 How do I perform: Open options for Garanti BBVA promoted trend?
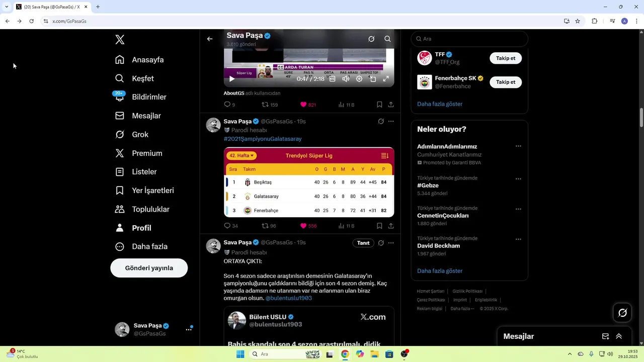pos(518,146)
